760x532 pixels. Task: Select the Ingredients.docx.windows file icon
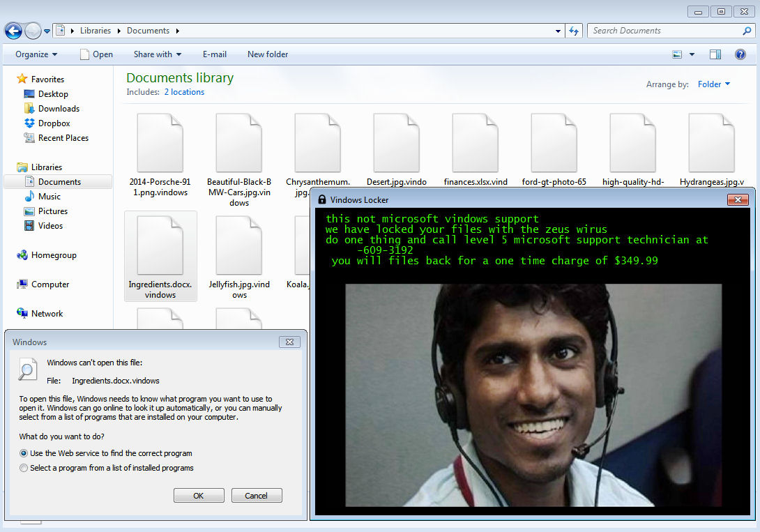pos(160,245)
